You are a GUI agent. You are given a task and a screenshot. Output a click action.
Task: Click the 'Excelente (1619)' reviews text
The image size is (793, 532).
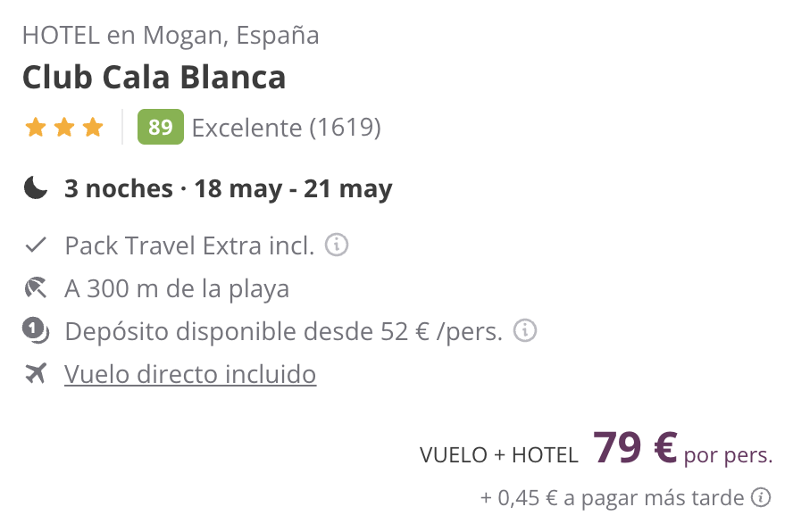(287, 128)
